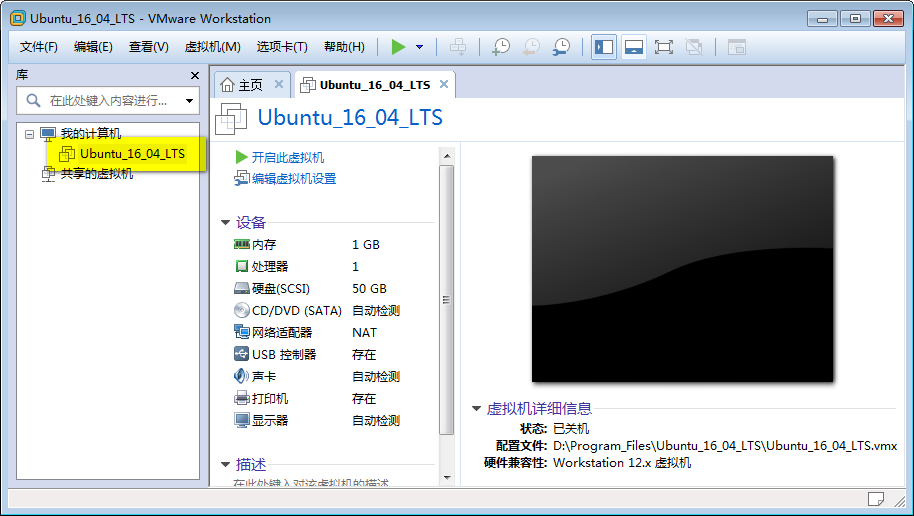The image size is (914, 516).
Task: Click the large VM icon beside title
Action: (231, 118)
